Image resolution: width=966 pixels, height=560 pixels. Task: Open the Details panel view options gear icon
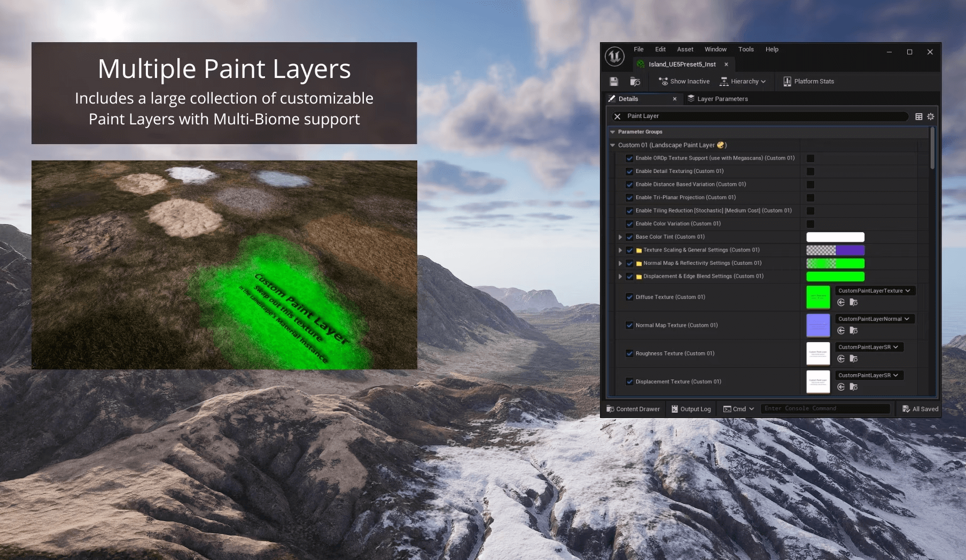click(930, 116)
